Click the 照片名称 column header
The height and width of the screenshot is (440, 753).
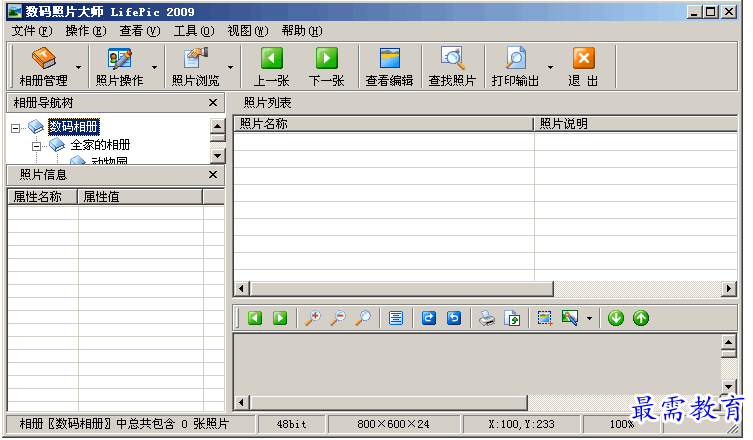pos(384,124)
